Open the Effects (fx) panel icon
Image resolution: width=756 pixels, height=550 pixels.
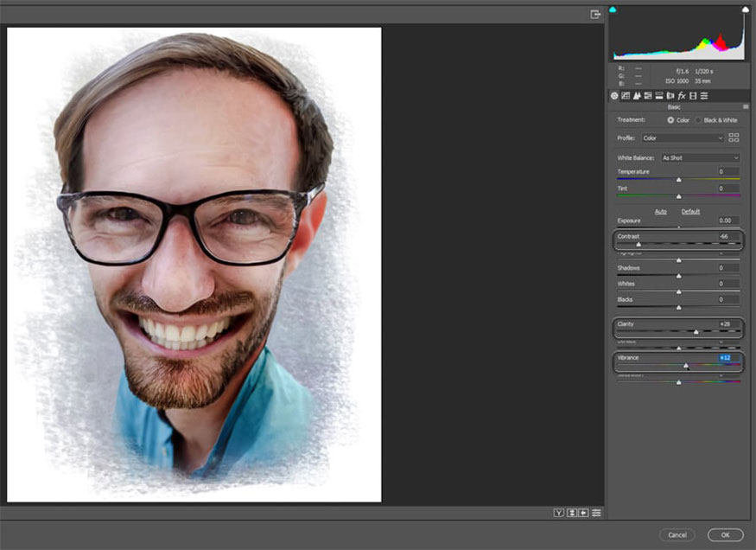(x=682, y=95)
